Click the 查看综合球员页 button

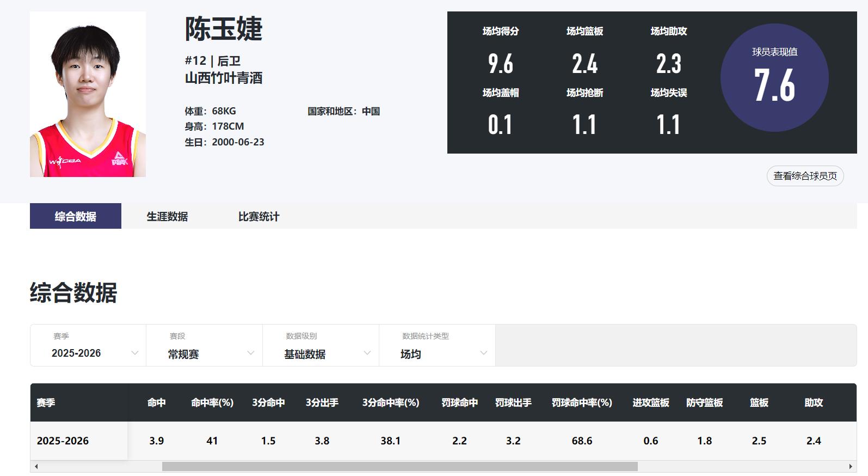coord(805,176)
